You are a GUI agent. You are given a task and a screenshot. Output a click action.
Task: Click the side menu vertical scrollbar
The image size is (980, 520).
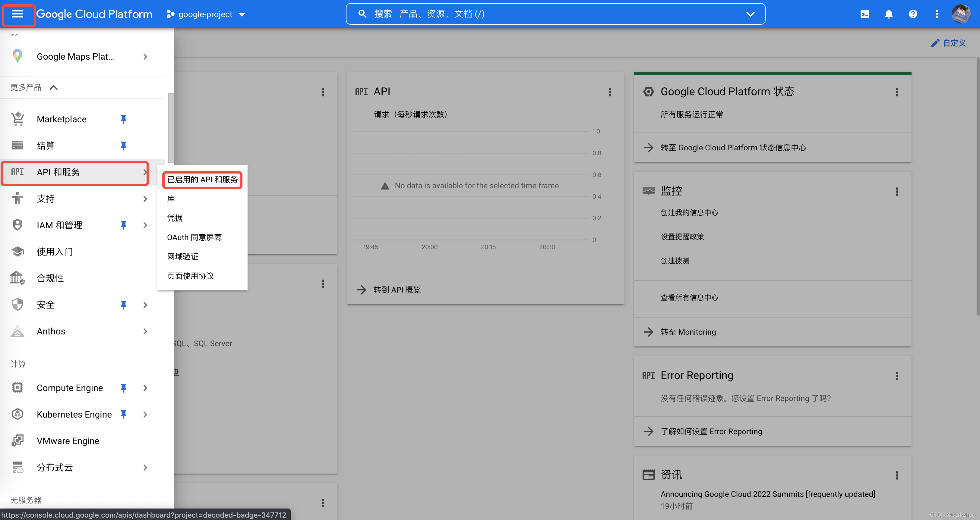171,128
